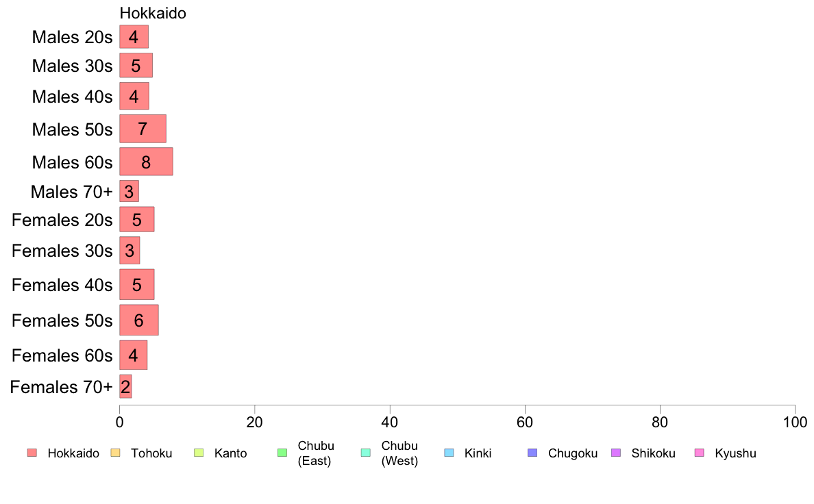Select the Shikoku purple legend swatch
The height and width of the screenshot is (504, 814).
tap(616, 453)
